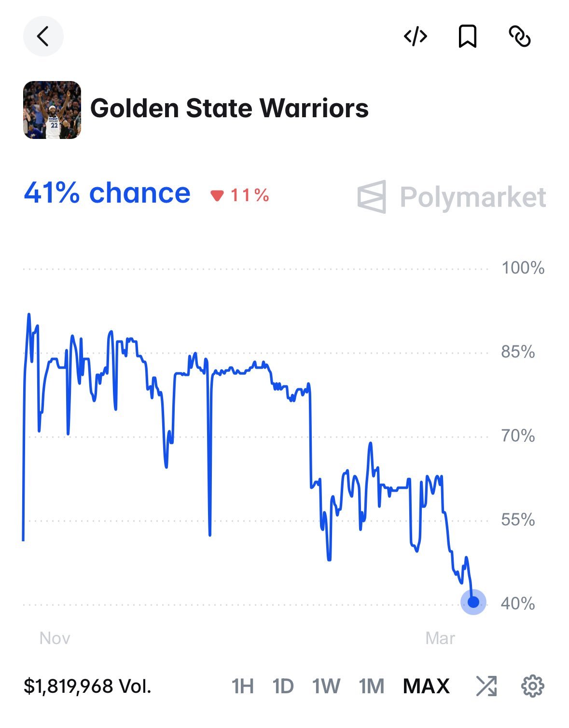Click the shuffle arrows icon beside MAX
Image resolution: width=569 pixels, height=728 pixels.
[486, 686]
